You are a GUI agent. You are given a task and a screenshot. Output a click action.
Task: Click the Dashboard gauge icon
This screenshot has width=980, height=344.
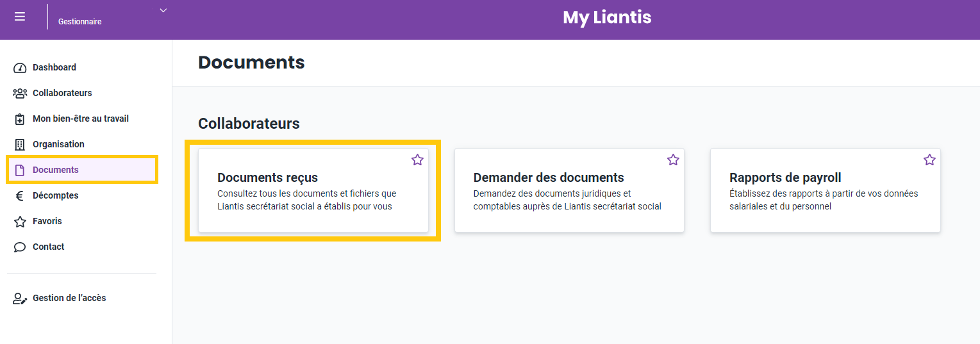(x=20, y=67)
